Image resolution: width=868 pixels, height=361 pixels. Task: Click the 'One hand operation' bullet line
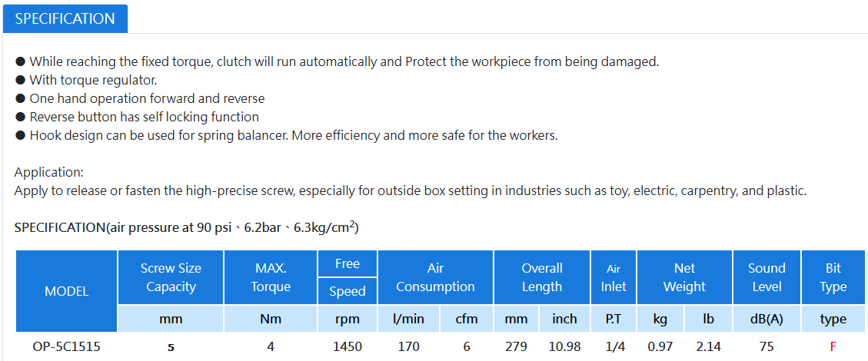pos(139,98)
